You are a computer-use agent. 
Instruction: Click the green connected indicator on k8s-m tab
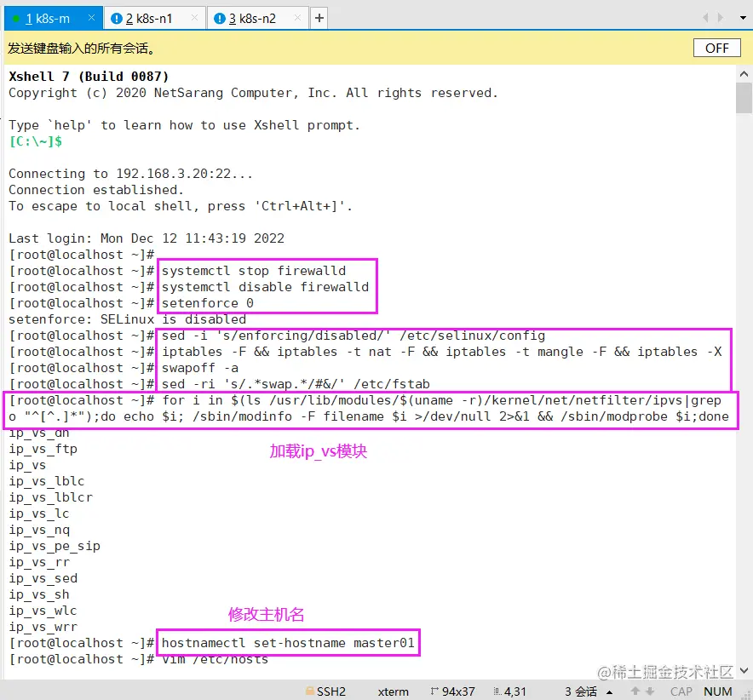click(16, 20)
